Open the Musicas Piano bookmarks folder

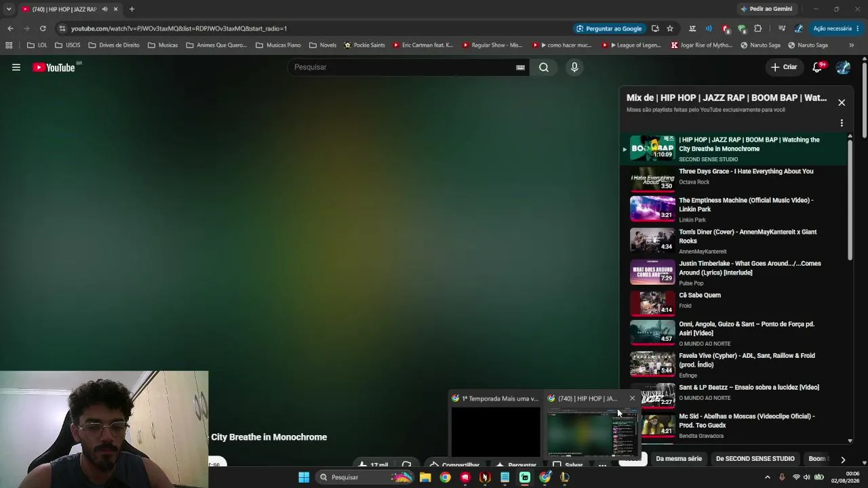(x=278, y=45)
